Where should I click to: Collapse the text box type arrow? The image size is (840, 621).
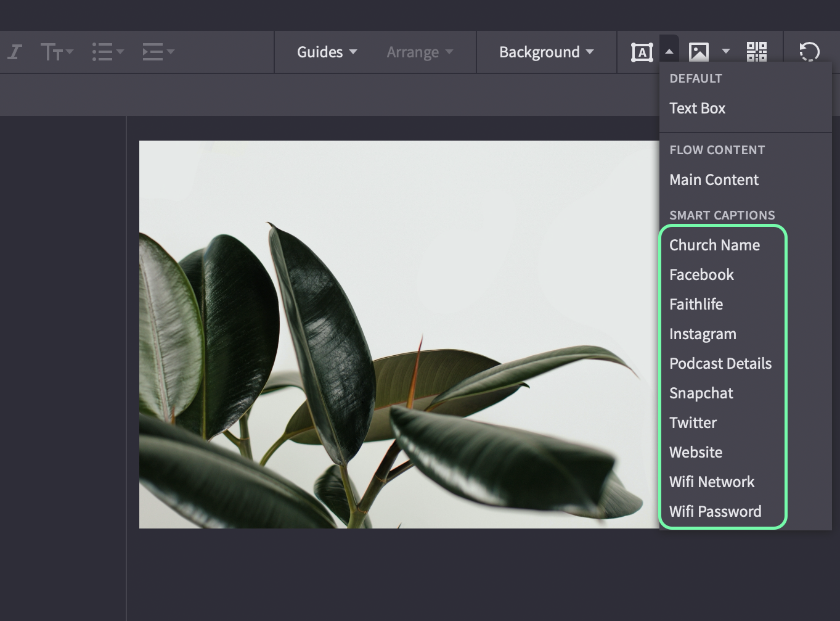[x=669, y=52]
